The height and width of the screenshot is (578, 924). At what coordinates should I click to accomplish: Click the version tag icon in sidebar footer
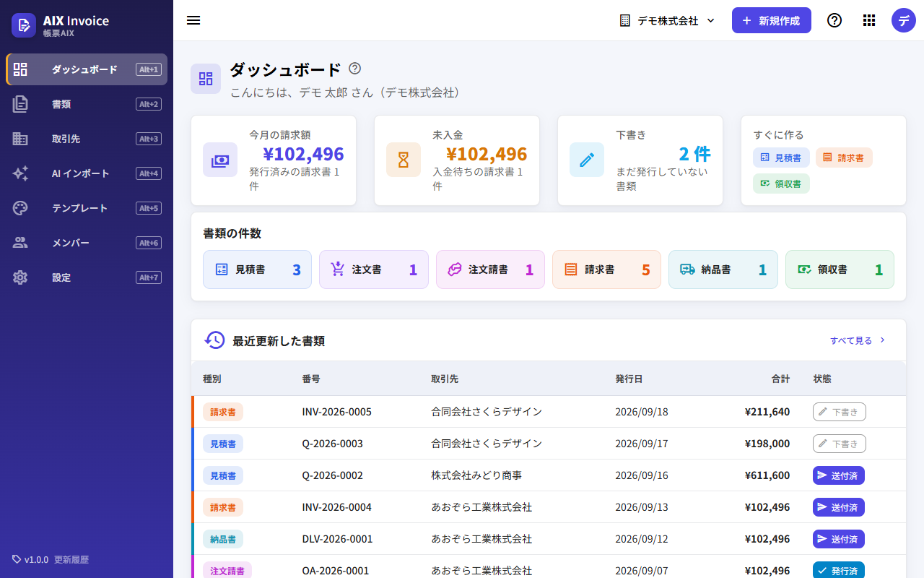[x=17, y=559]
